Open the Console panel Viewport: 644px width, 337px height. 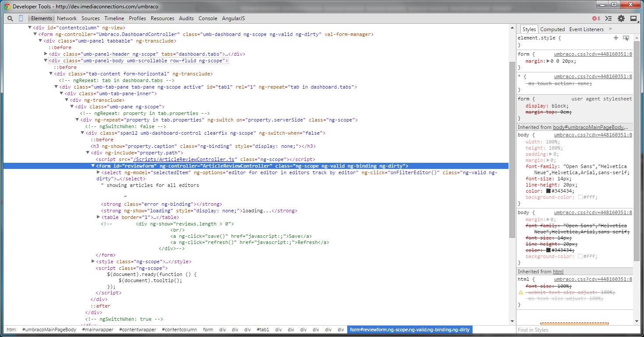point(208,18)
